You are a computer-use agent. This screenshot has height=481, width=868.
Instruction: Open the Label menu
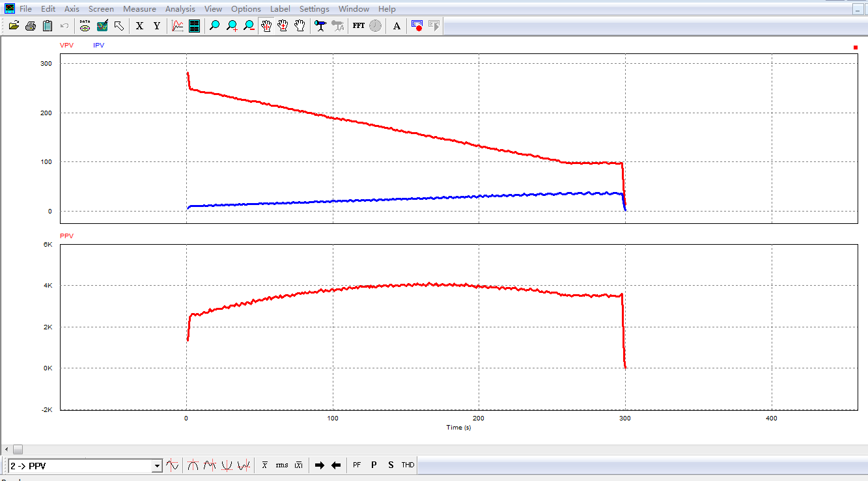pos(281,9)
